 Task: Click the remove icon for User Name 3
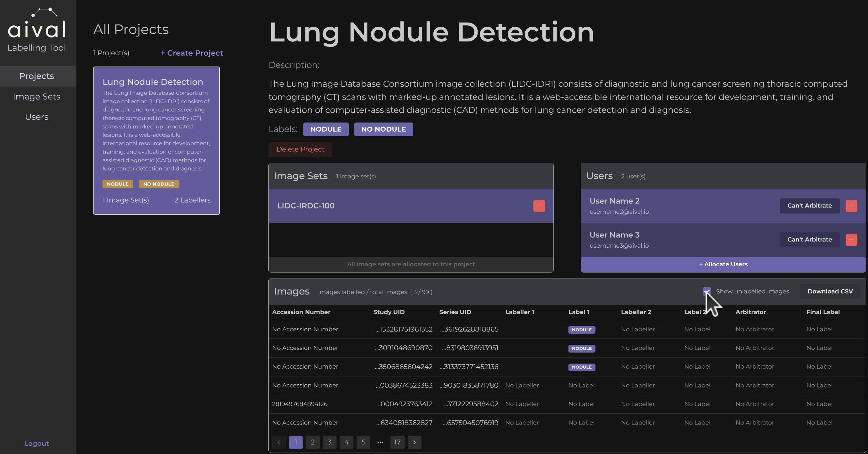coord(852,240)
